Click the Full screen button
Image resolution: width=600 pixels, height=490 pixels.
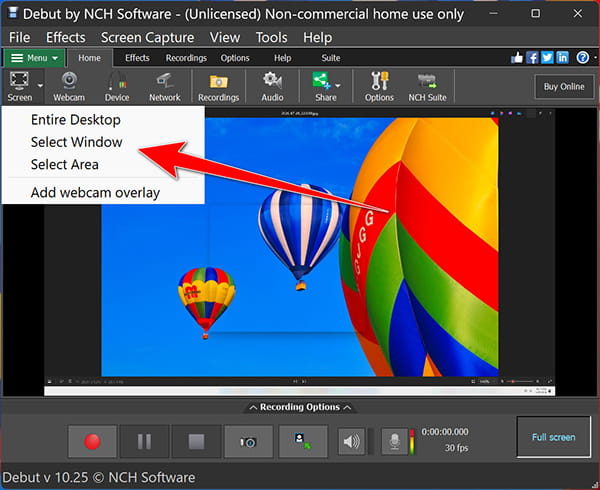553,437
